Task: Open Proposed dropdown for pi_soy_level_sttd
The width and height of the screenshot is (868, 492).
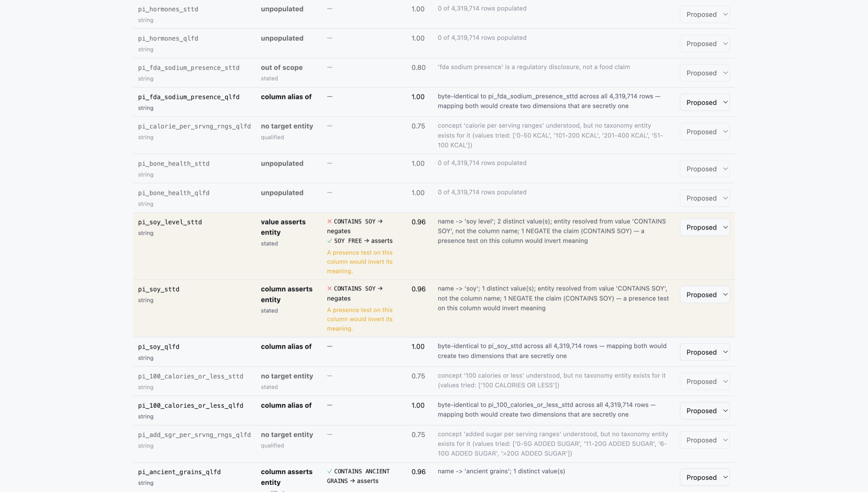Action: coord(704,228)
